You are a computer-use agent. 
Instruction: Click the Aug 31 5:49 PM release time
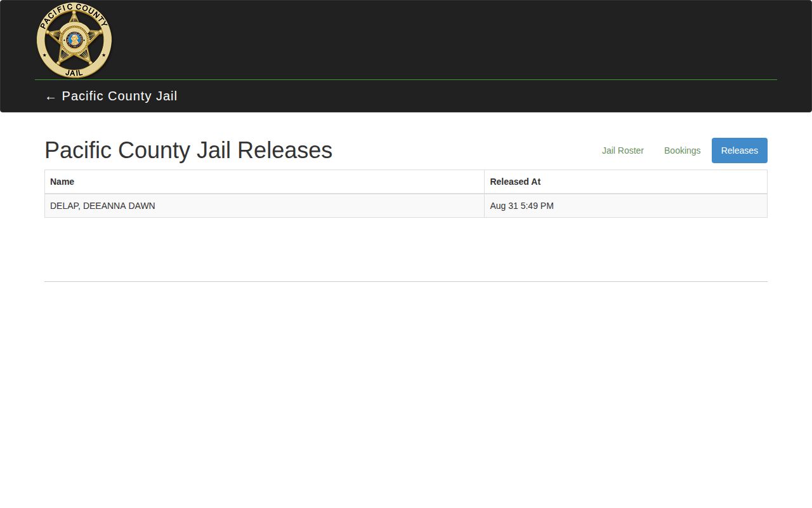pos(625,206)
